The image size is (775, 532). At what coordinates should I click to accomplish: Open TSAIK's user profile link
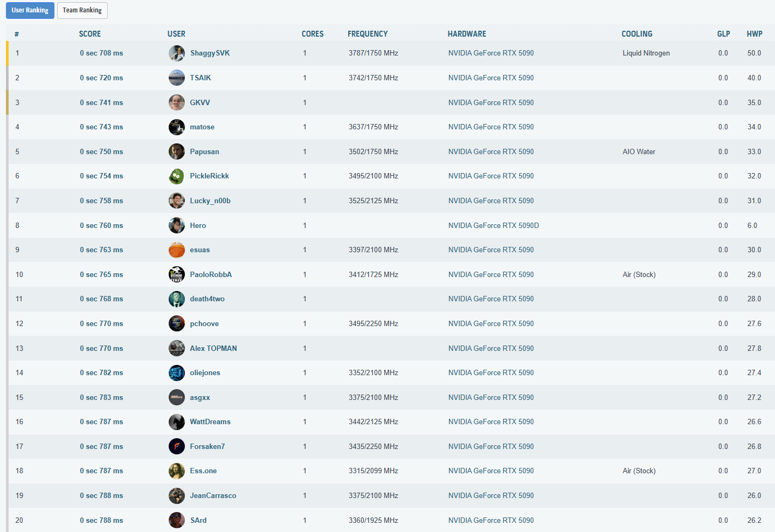(x=200, y=78)
